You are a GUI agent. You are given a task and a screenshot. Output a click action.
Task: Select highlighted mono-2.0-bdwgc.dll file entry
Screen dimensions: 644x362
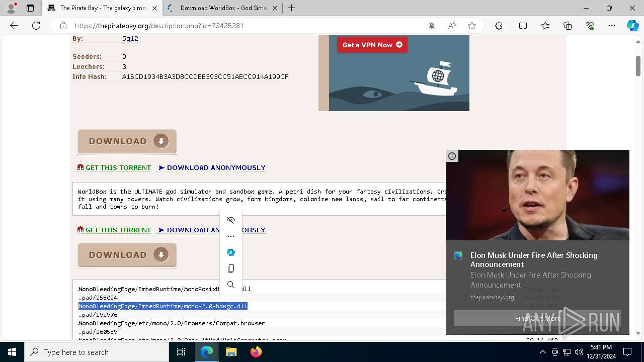(x=163, y=306)
